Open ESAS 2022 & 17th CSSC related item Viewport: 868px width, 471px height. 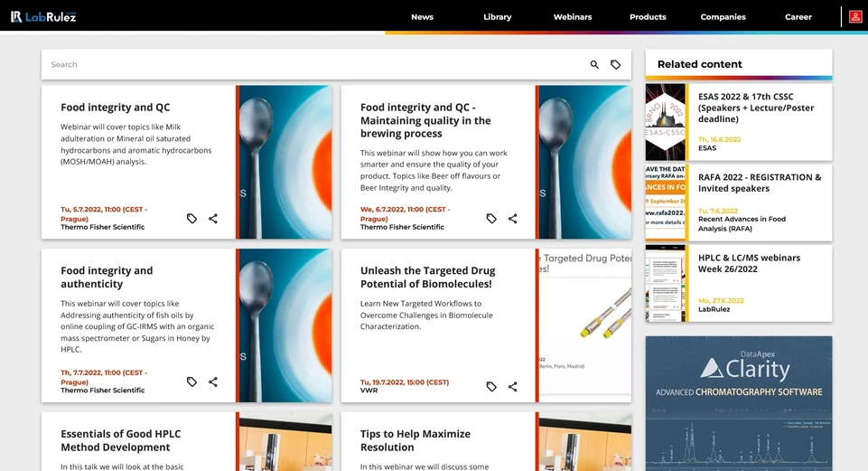(756, 108)
